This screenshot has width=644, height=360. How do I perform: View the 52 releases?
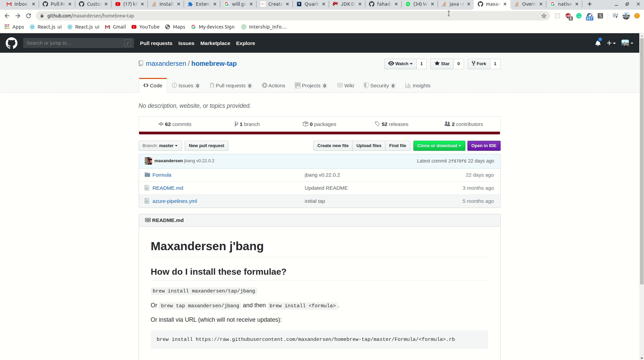coord(392,124)
